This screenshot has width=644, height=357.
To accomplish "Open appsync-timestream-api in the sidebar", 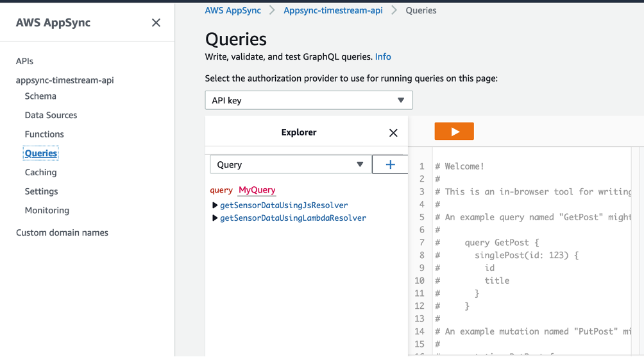I will click(x=65, y=80).
